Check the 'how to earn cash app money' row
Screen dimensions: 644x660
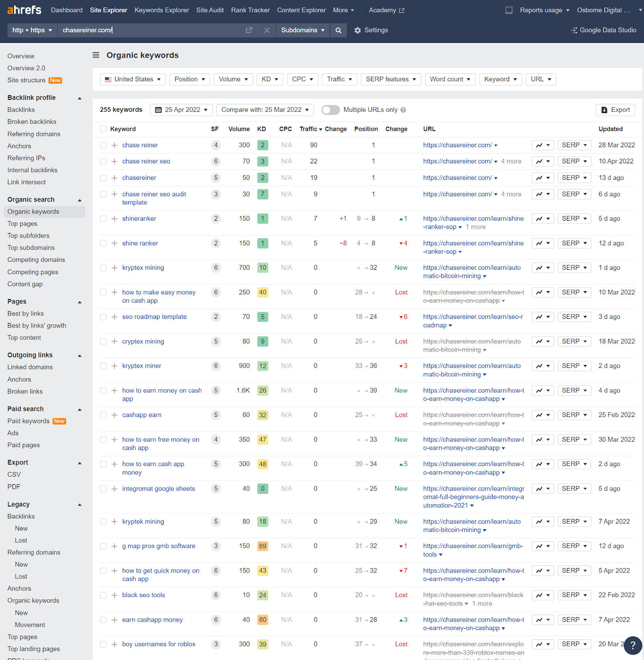click(103, 464)
